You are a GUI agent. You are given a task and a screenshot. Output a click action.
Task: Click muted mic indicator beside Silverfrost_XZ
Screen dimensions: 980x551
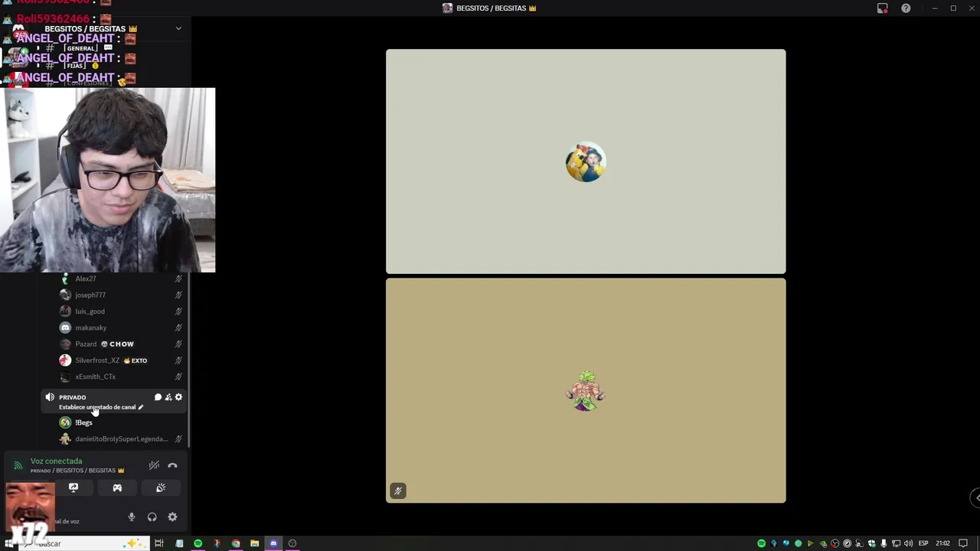coord(178,360)
